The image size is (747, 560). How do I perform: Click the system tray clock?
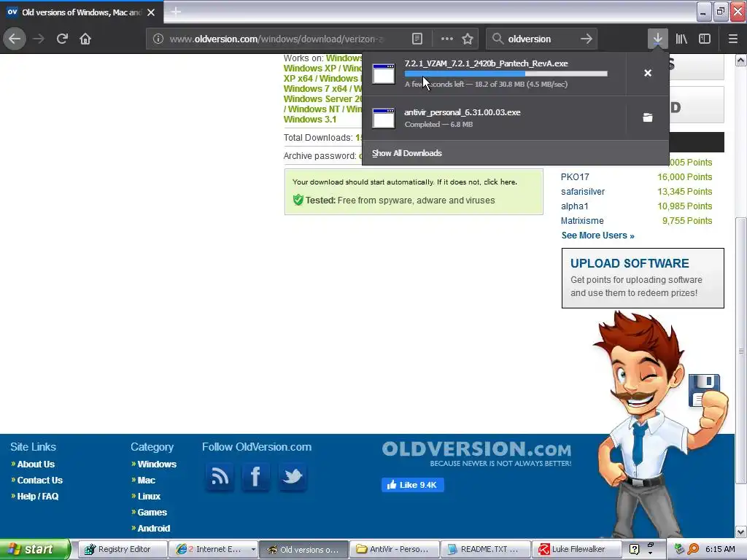click(x=720, y=549)
